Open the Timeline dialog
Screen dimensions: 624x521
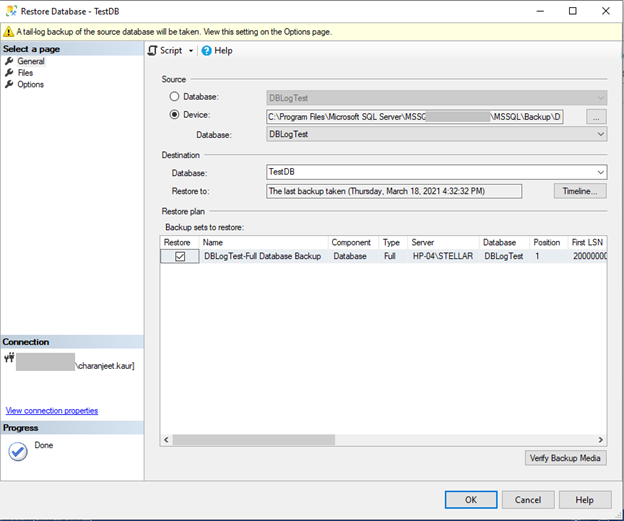pos(579,191)
